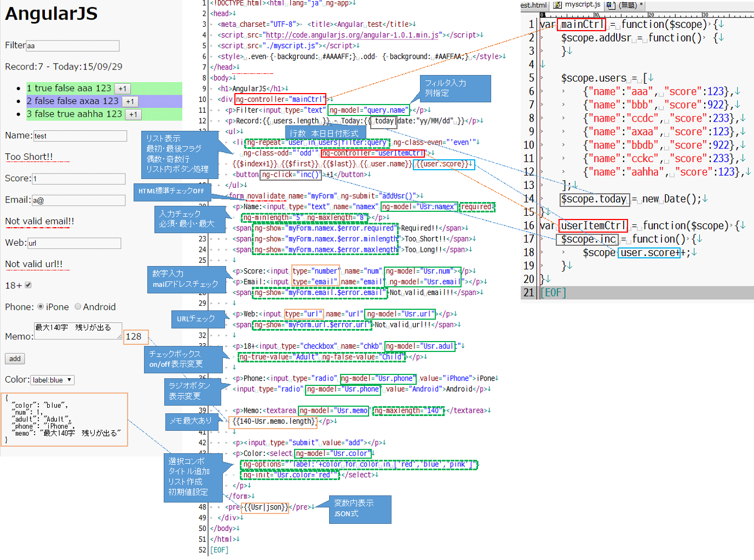Click the Email input field
Screen dimensions: 754x560
(x=78, y=200)
